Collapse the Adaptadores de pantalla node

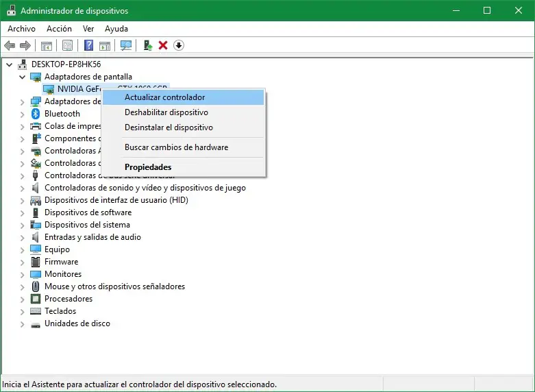[x=22, y=77]
